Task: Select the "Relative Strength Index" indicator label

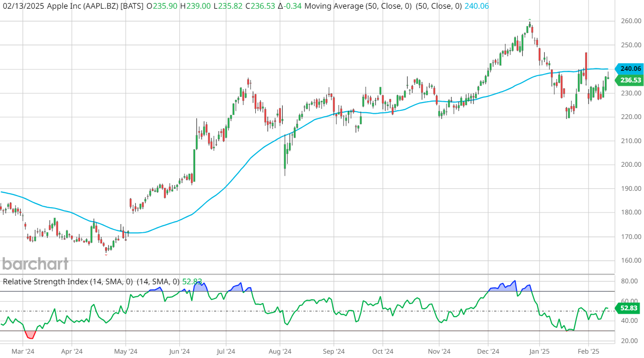Action: pos(45,281)
